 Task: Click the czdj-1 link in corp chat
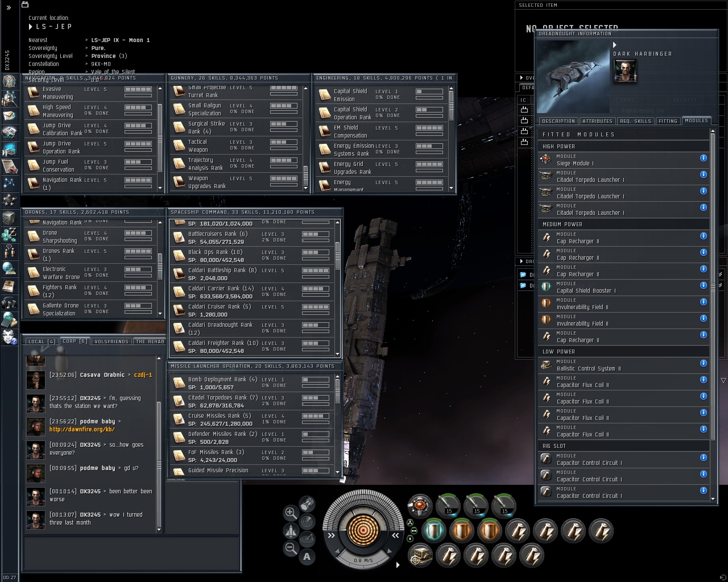[x=143, y=375]
